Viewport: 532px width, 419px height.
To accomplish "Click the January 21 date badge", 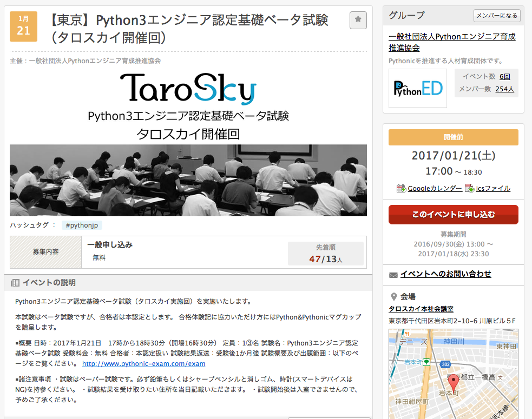I will 23,26.
